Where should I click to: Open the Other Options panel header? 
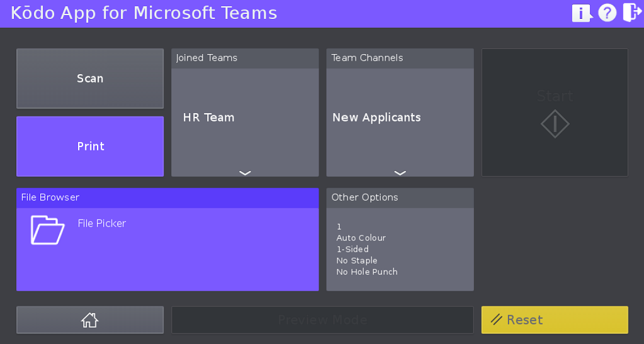tap(400, 197)
